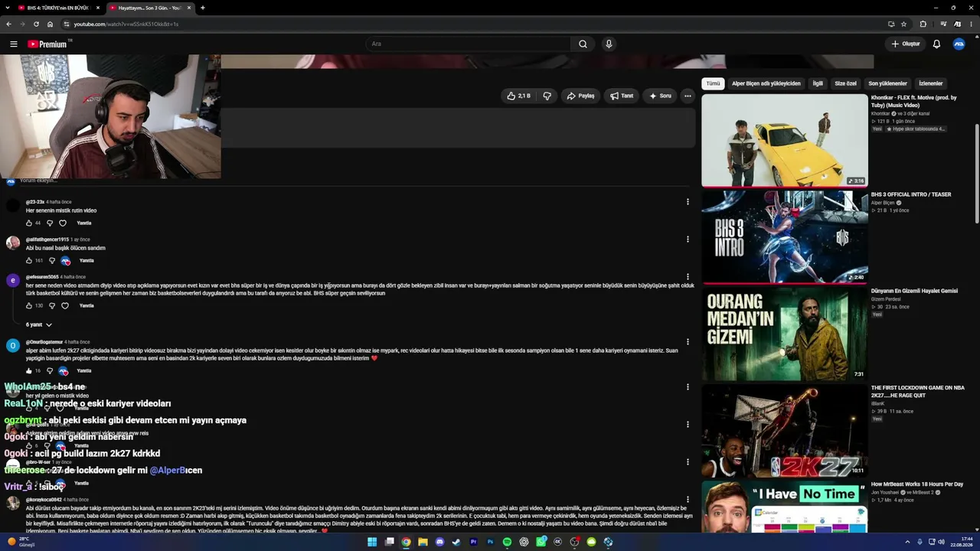Select the Tümü filter chip
This screenshot has width=980, height=551.
tap(713, 83)
